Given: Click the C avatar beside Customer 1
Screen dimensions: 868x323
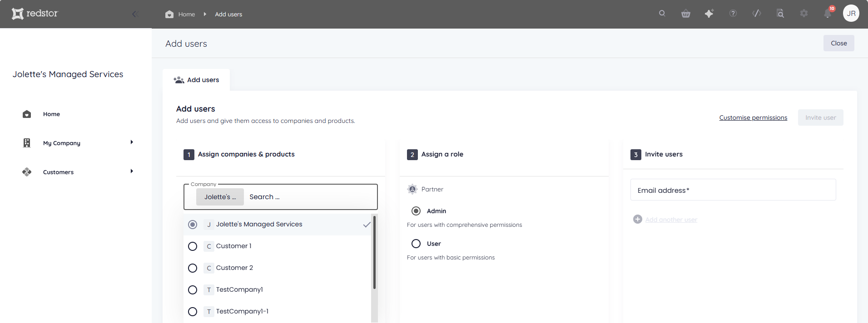Looking at the screenshot, I should tap(209, 246).
